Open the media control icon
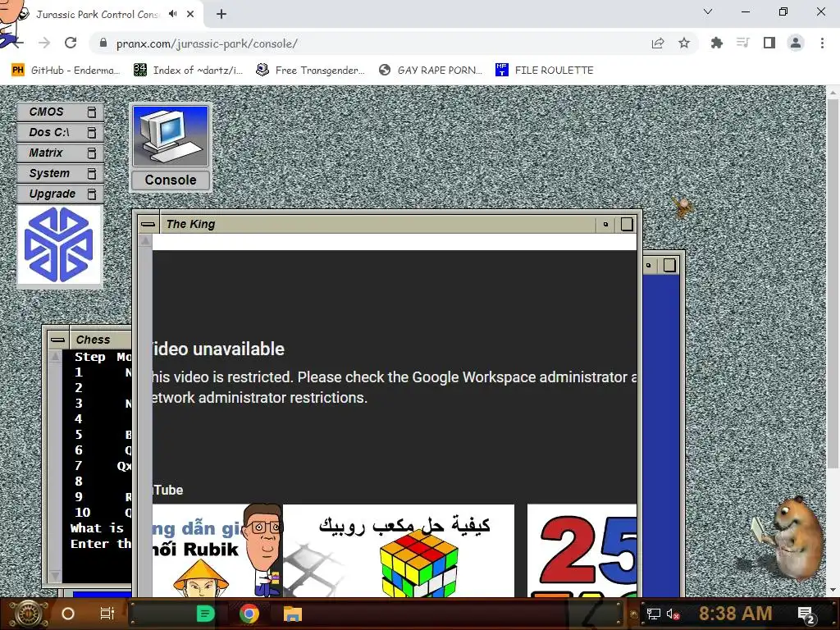 point(742,43)
